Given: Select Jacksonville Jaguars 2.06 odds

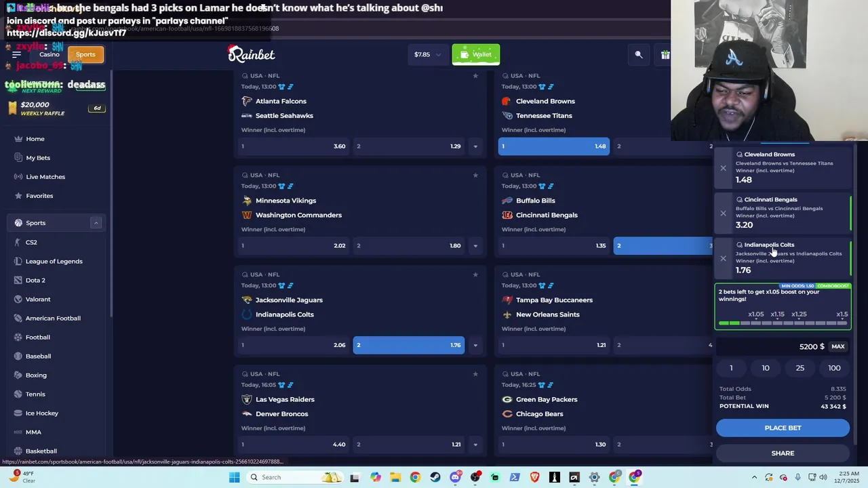Looking at the screenshot, I should tap(293, 345).
